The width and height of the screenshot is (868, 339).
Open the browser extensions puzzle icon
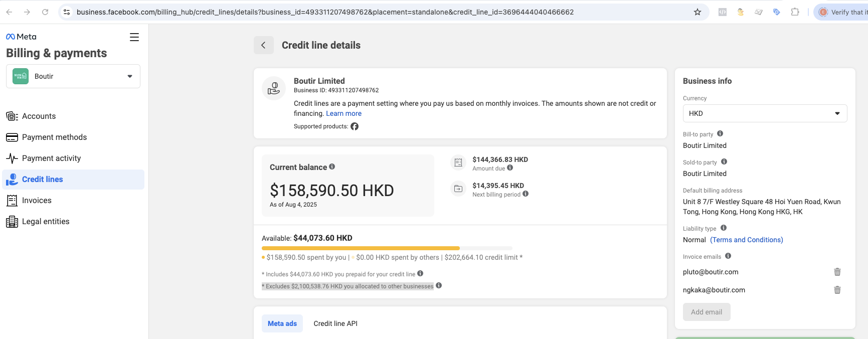point(795,12)
